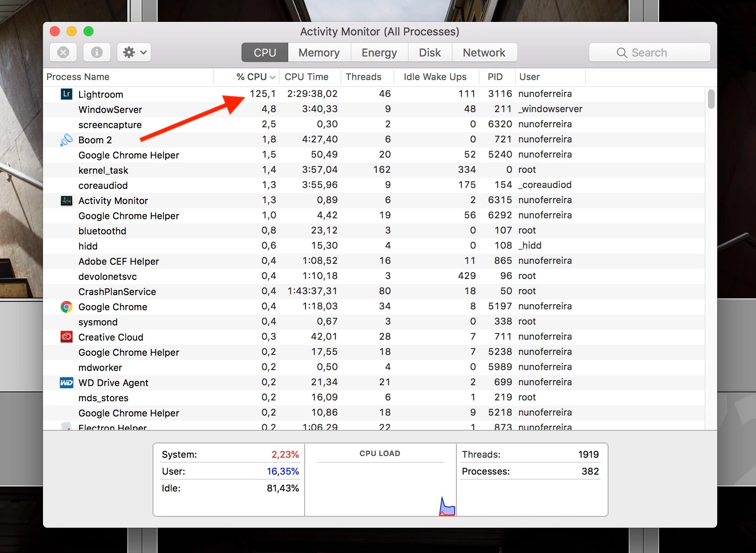Click the process list scrollbar thumb
The height and width of the screenshot is (553, 756).
click(711, 99)
